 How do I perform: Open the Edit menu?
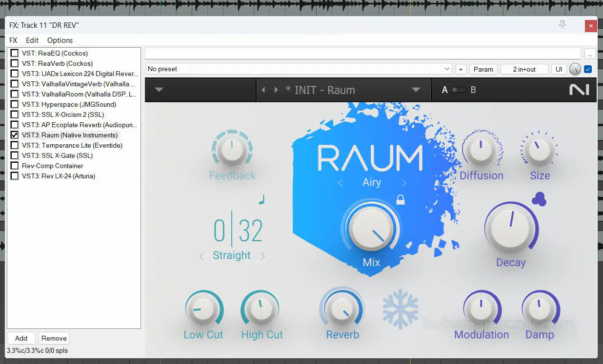32,40
